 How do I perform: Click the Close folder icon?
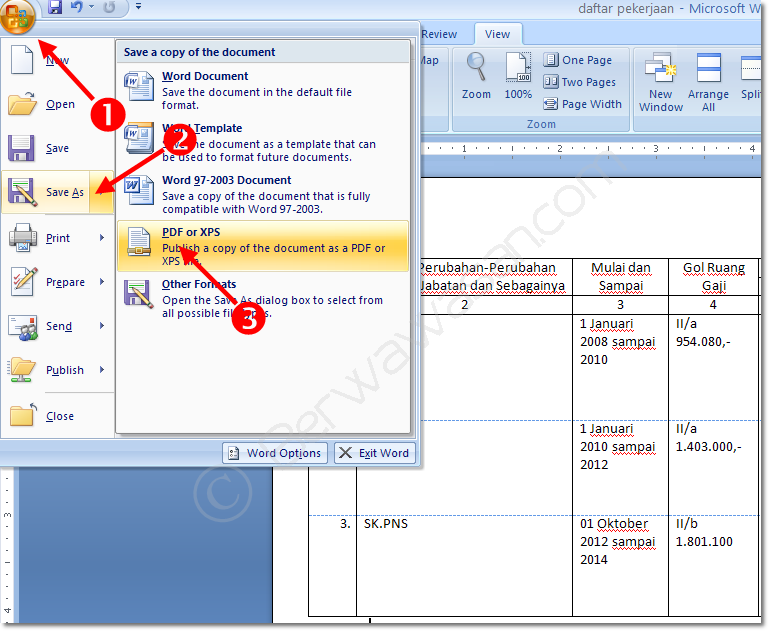[23, 415]
